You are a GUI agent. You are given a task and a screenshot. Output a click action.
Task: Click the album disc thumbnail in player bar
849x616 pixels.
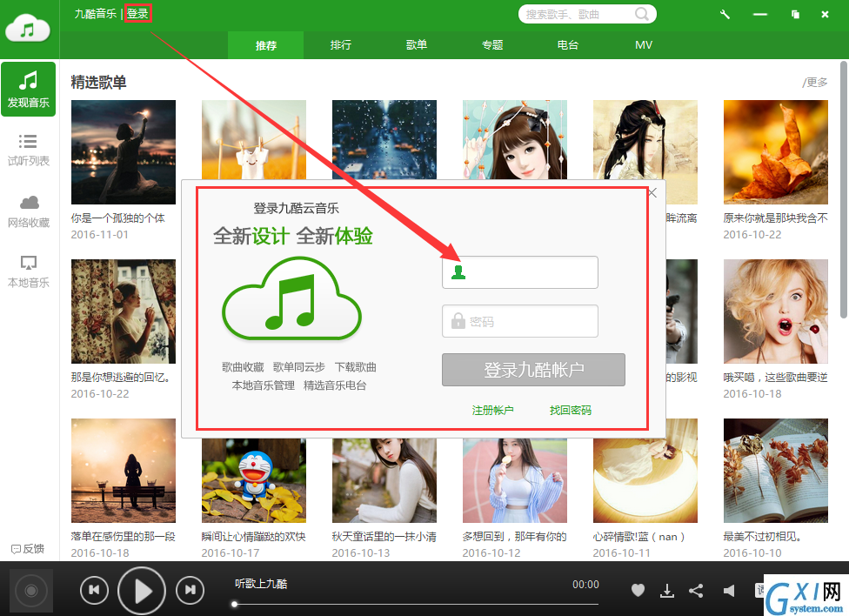[x=30, y=591]
